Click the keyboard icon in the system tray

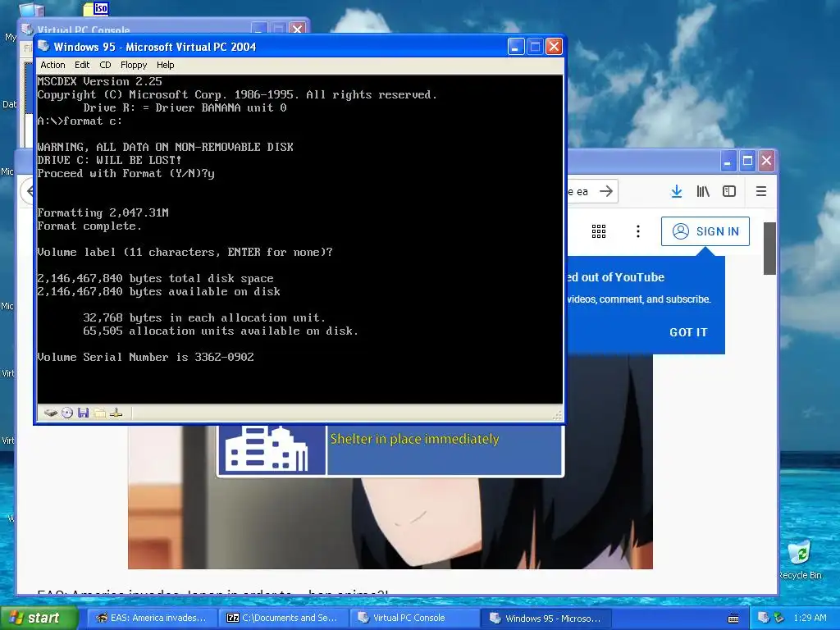coord(733,619)
